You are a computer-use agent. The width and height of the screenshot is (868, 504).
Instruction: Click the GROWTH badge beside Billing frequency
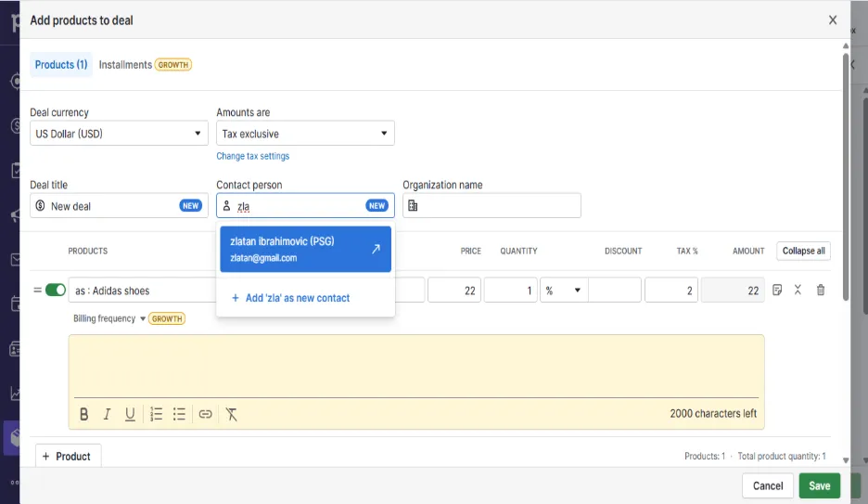(167, 319)
